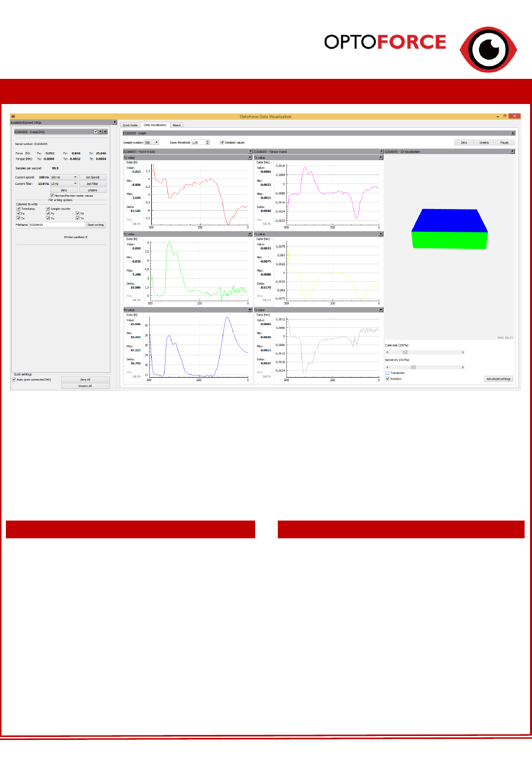532x769 pixels.
Task: Click the Start writing button
Action: 96,225
